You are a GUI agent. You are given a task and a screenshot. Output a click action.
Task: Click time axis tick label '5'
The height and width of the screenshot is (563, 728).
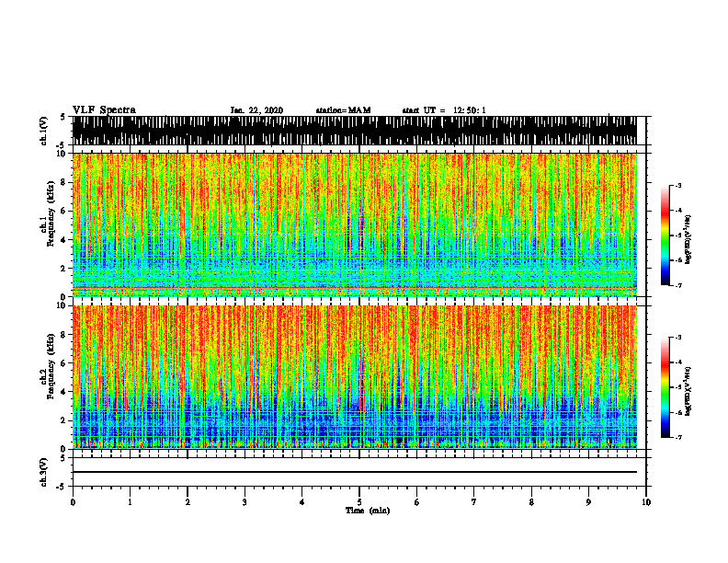[x=359, y=502]
